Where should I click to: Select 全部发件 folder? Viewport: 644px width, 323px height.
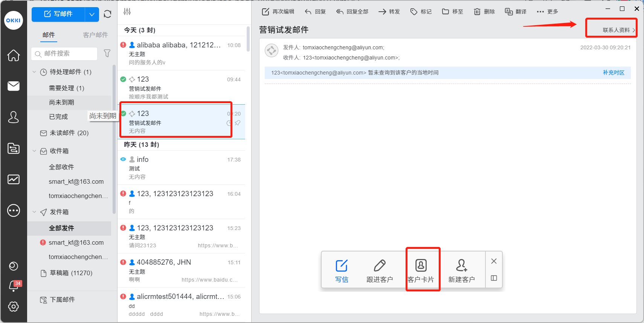[69, 228]
